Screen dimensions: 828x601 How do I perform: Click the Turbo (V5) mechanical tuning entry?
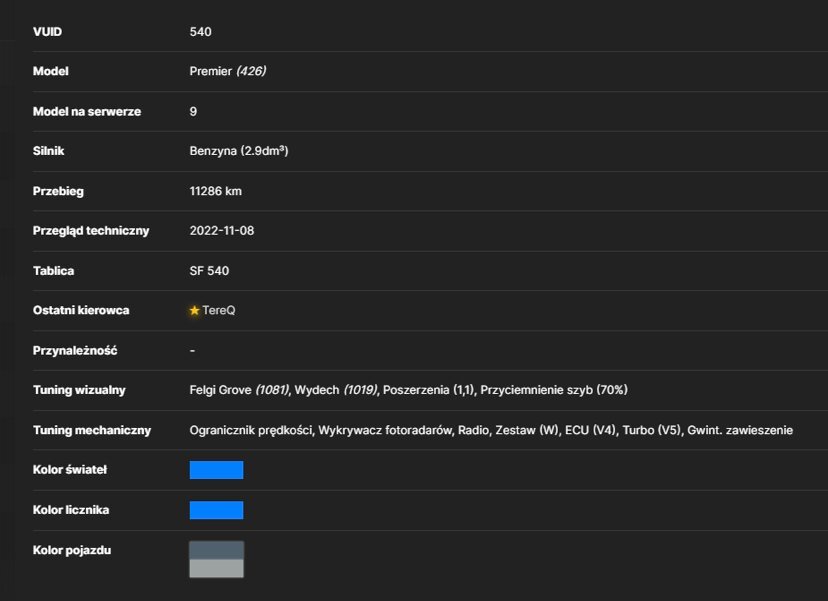coord(652,430)
